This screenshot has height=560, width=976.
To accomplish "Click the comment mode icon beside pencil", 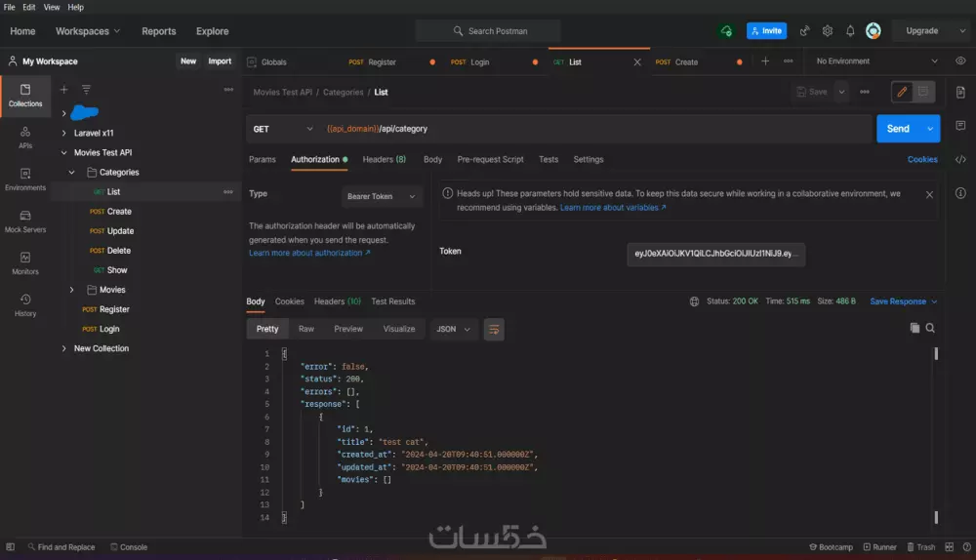I will click(x=923, y=92).
